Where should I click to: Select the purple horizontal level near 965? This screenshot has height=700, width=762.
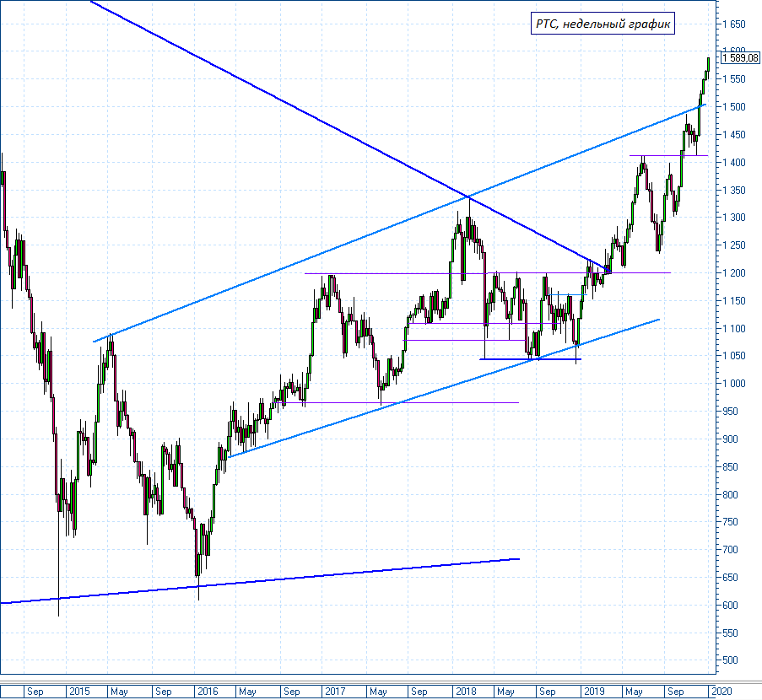(396, 402)
